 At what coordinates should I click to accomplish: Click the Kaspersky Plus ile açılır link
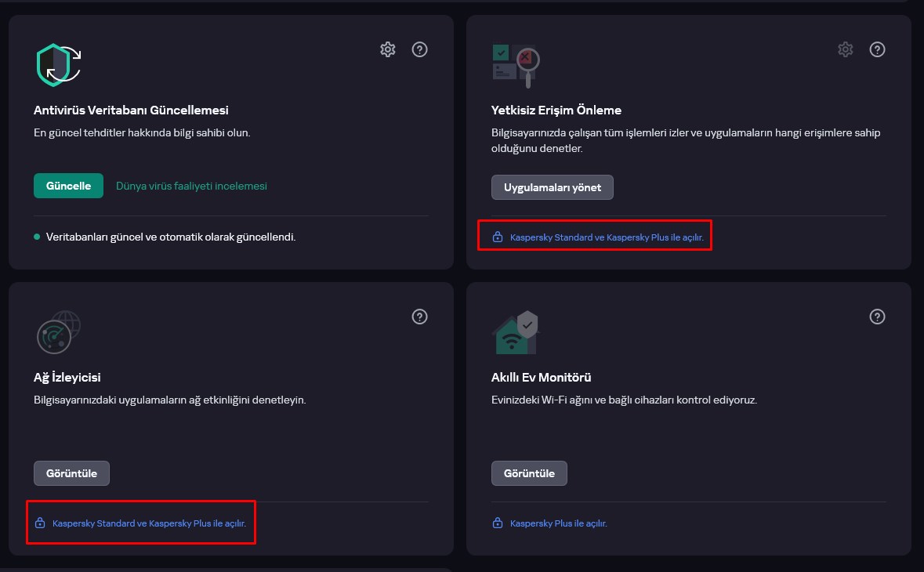558,523
